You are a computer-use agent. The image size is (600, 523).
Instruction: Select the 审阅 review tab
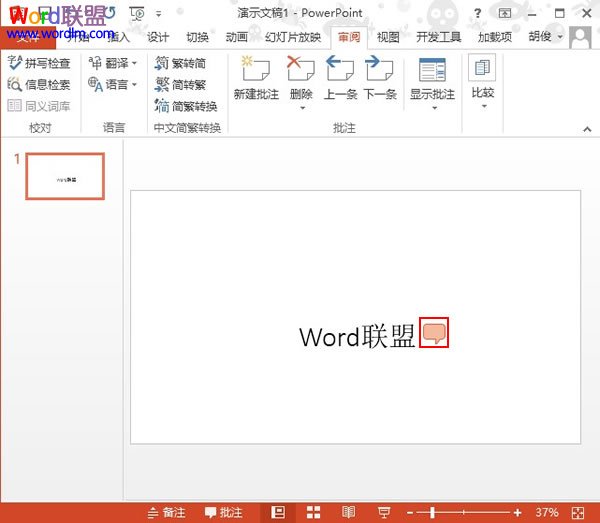349,37
